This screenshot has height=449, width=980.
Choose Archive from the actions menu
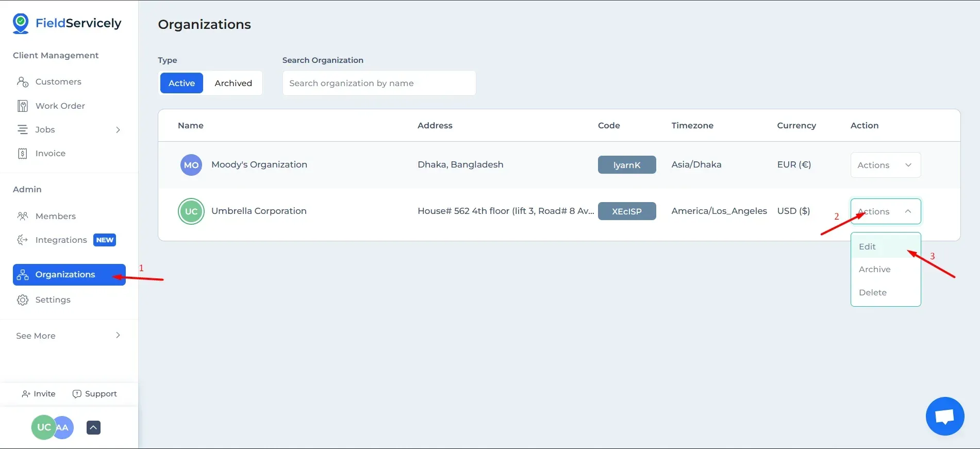(874, 269)
